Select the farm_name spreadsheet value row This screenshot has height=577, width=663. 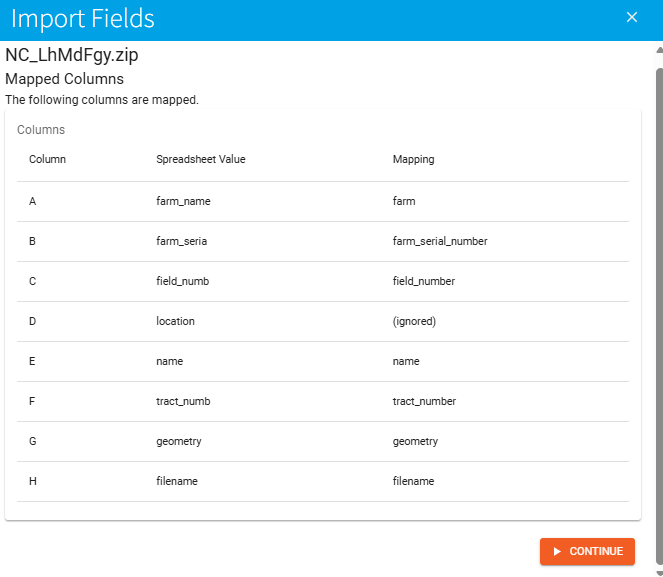[183, 201]
